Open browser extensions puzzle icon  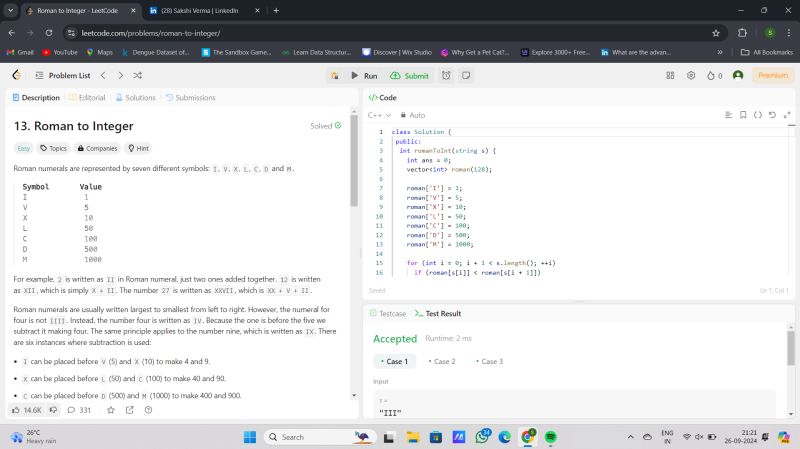742,33
